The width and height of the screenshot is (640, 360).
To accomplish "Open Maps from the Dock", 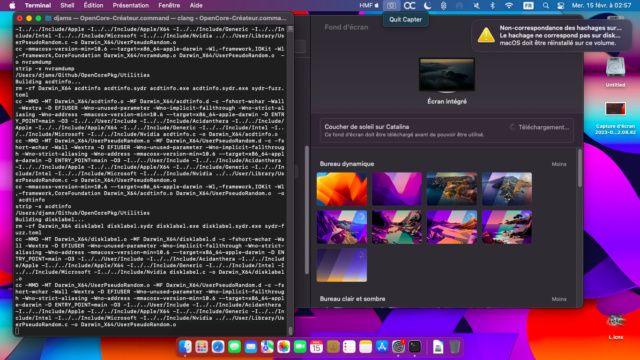I will tap(267, 347).
